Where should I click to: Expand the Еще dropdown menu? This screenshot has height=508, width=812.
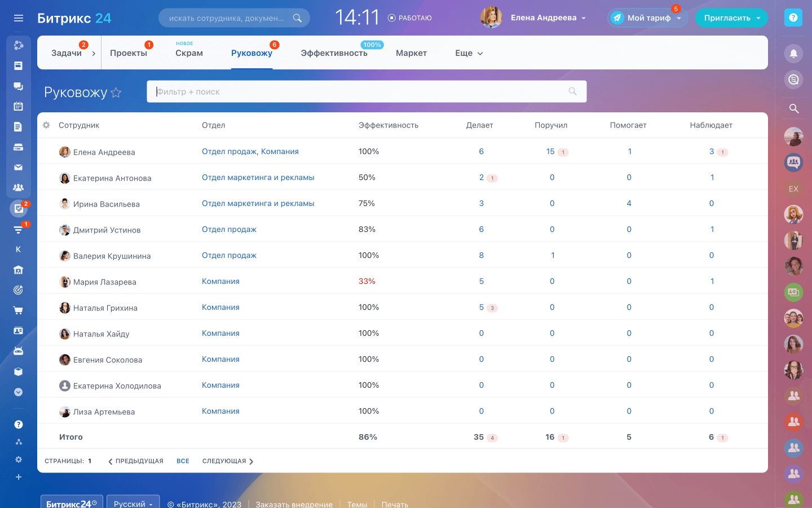tap(469, 53)
